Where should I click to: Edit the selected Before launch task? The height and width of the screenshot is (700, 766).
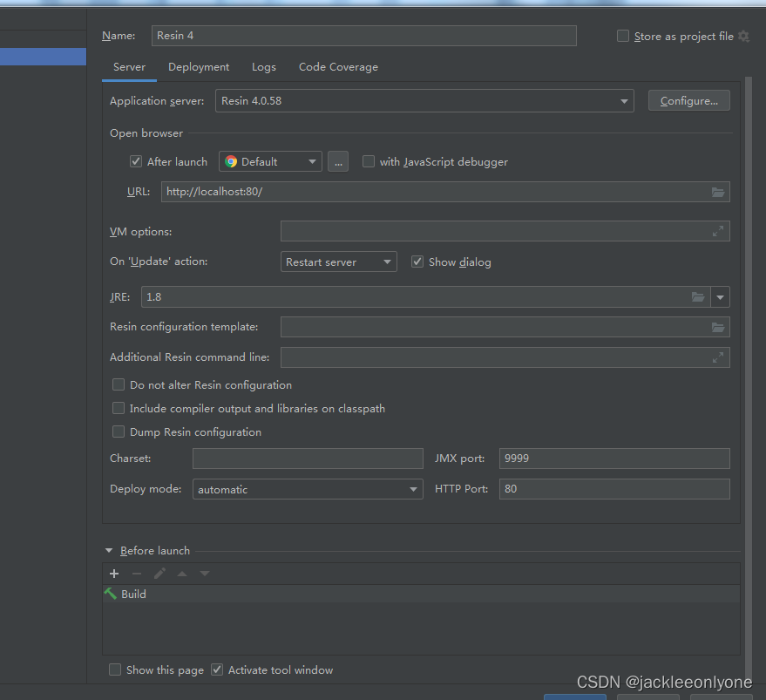pyautogui.click(x=159, y=574)
